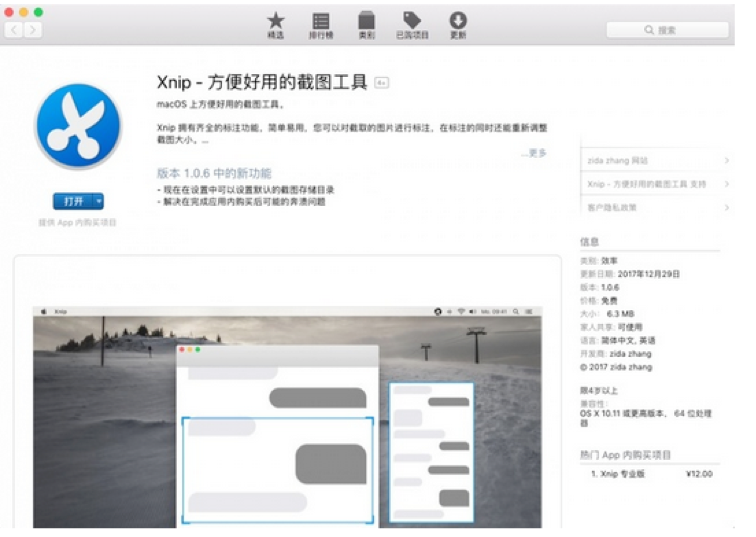Click the Xnip scissors app icon
Image resolution: width=756 pixels, height=537 pixels.
[79, 126]
